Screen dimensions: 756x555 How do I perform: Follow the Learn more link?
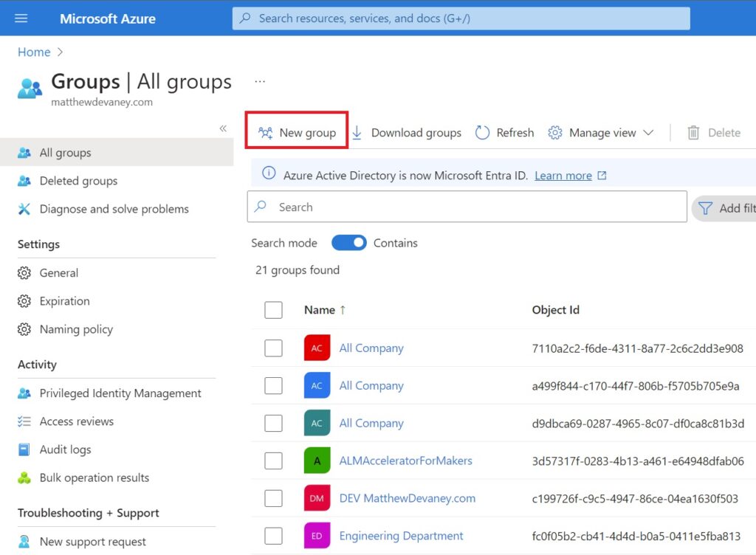[563, 176]
